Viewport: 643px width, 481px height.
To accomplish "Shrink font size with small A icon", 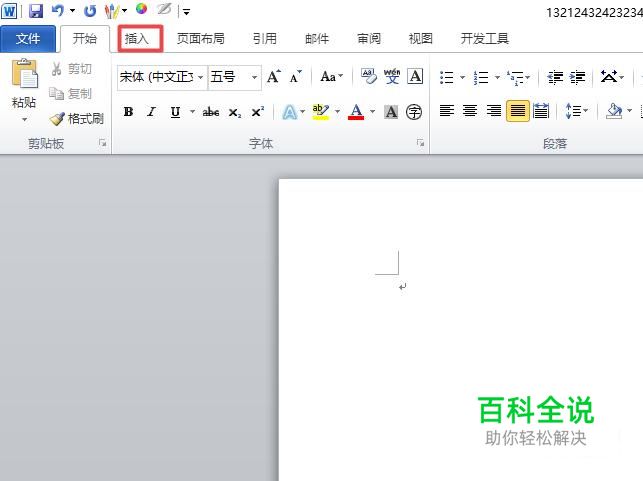I will pos(295,77).
